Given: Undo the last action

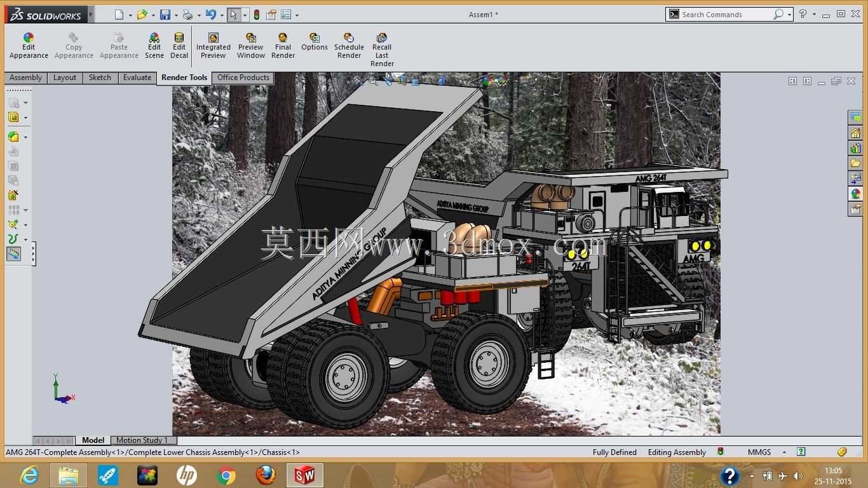Looking at the screenshot, I should (x=211, y=15).
